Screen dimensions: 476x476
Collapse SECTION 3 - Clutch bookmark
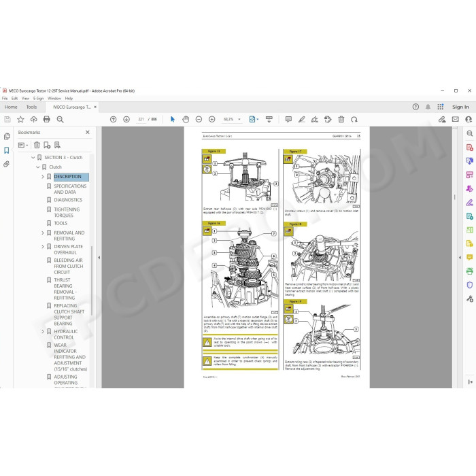(x=33, y=158)
